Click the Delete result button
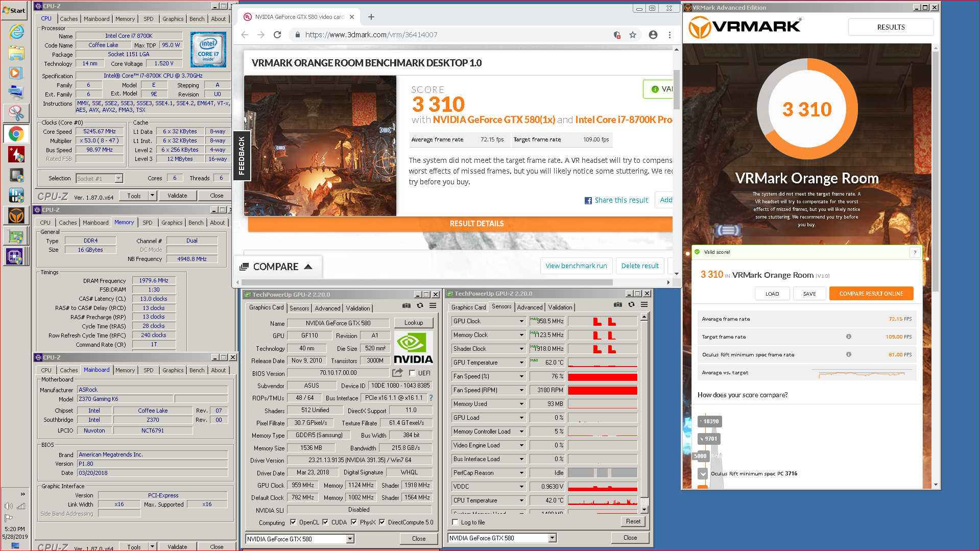The width and height of the screenshot is (980, 551). pos(640,266)
